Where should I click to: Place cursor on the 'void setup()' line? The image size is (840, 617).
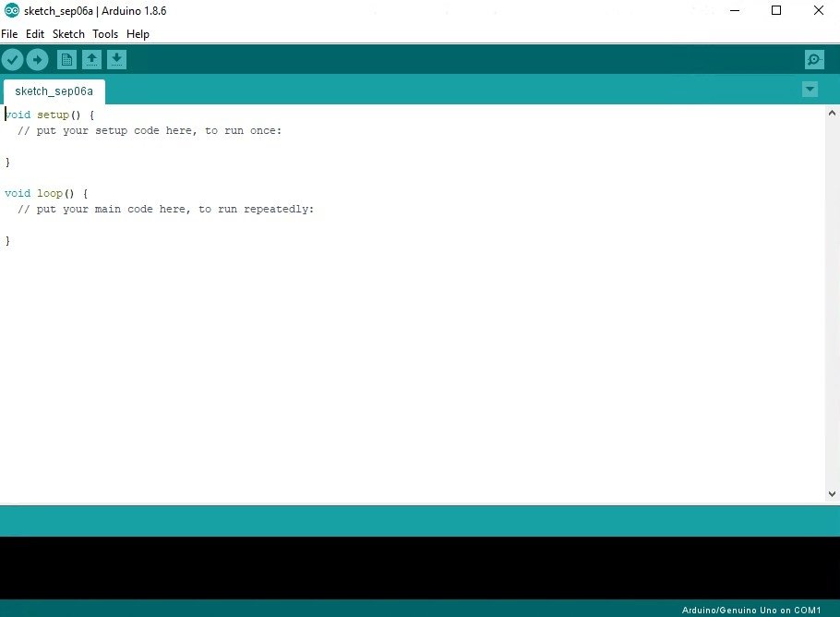(x=46, y=115)
